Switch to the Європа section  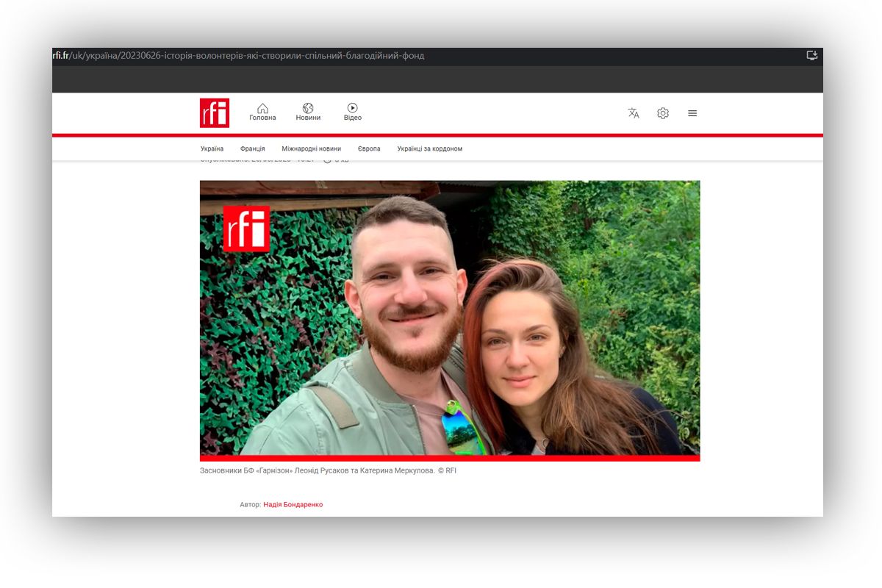click(369, 148)
